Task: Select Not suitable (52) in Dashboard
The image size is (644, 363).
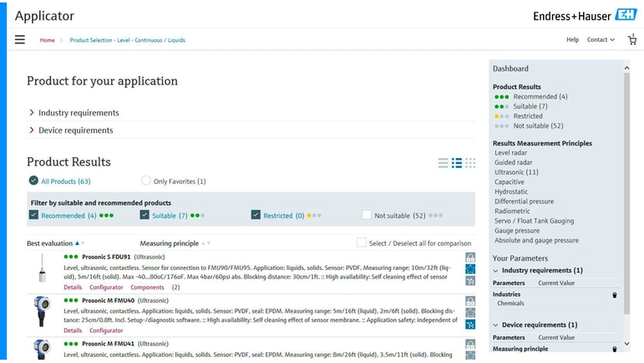Action: (538, 125)
